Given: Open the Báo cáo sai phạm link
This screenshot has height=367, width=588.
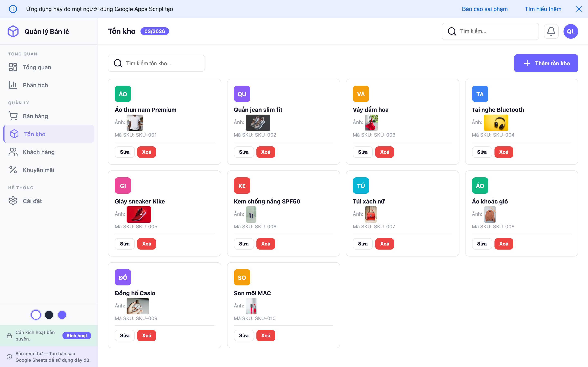Looking at the screenshot, I should tap(485, 9).
